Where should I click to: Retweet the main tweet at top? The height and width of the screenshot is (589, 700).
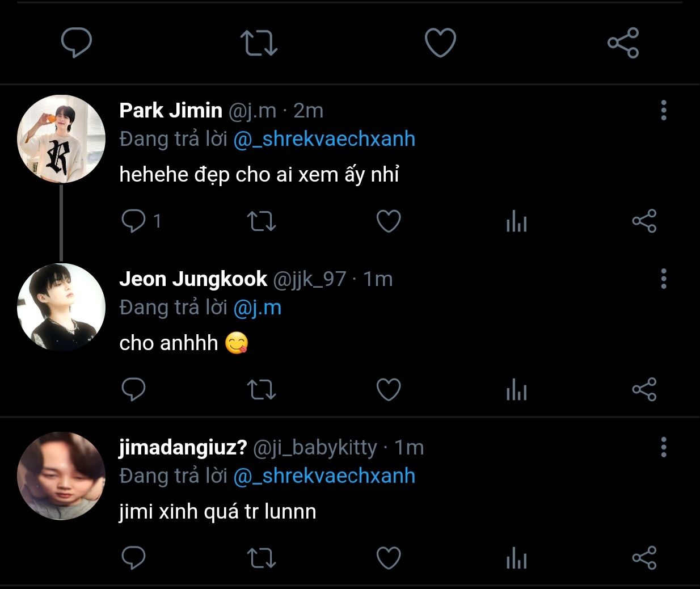259,43
